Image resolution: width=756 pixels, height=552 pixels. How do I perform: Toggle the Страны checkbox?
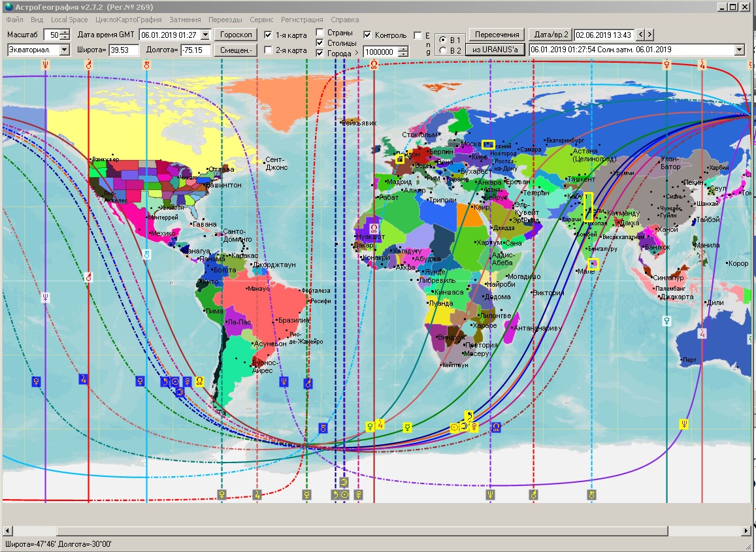point(320,33)
